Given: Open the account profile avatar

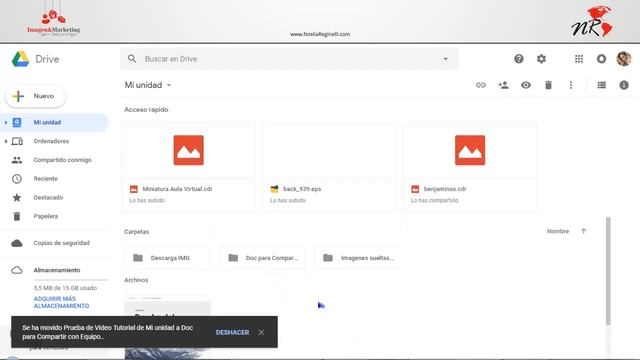Looking at the screenshot, I should point(624,59).
